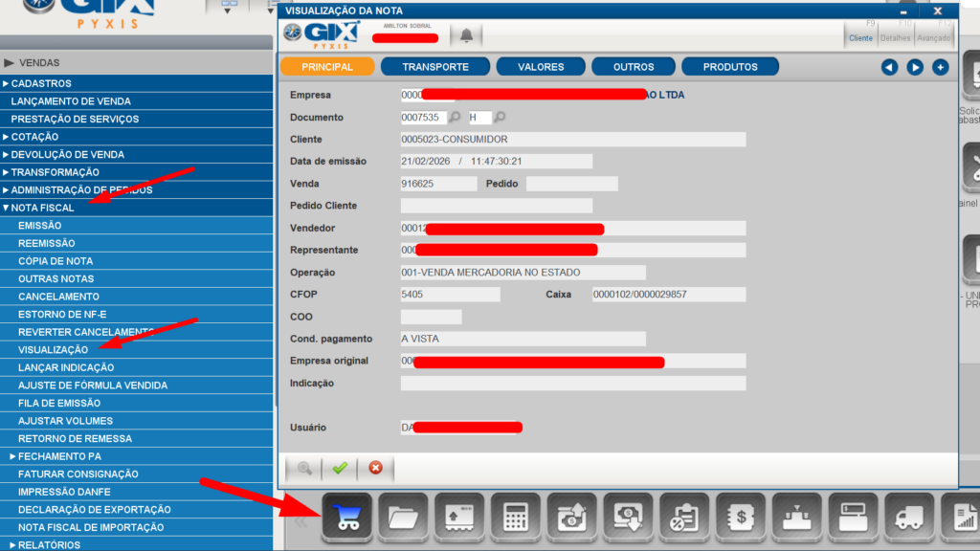Click the Pedido Cliente input field
The image size is (980, 551).
click(496, 206)
